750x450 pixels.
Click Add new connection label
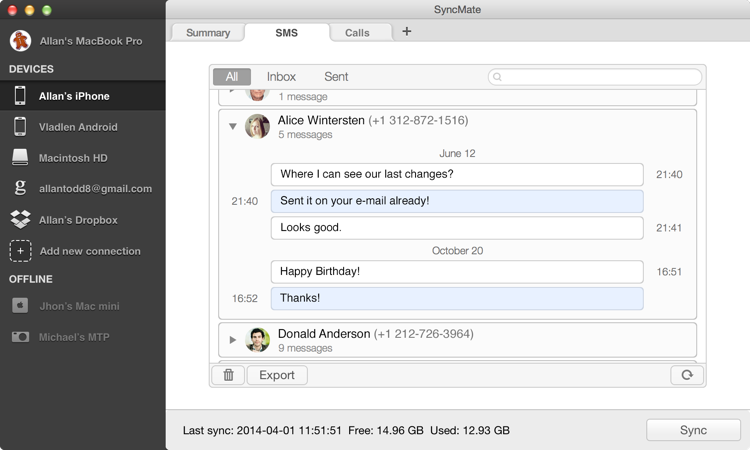(x=90, y=251)
